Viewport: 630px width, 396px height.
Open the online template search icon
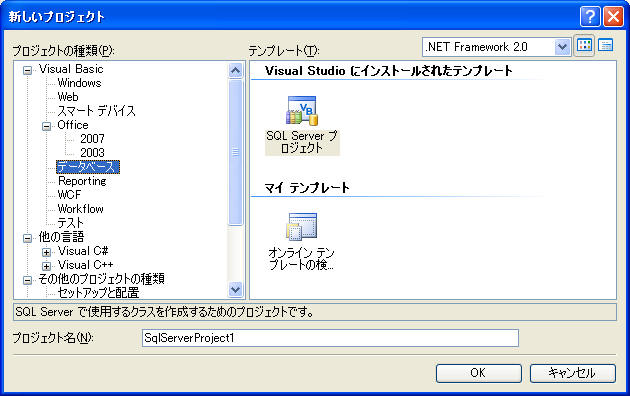302,227
